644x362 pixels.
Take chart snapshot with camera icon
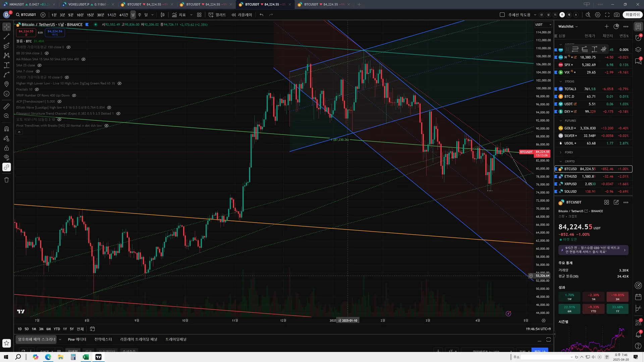(616, 15)
